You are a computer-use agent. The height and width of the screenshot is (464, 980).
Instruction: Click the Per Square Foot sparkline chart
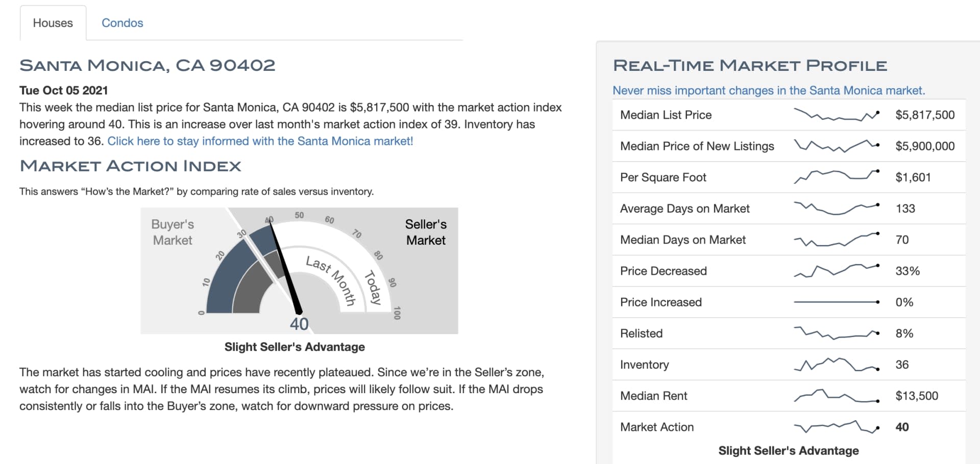click(x=837, y=177)
